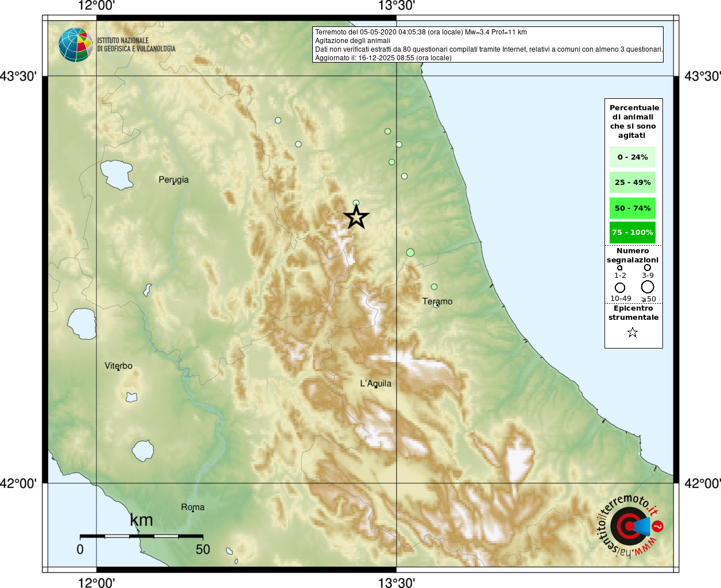Click the scale bar's 50 value
721x588 pixels.
pyautogui.click(x=203, y=550)
